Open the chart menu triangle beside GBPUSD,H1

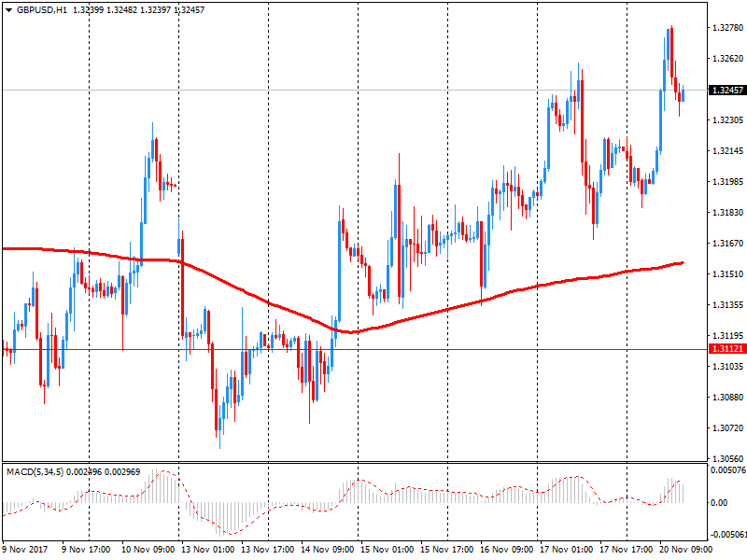tap(9, 10)
